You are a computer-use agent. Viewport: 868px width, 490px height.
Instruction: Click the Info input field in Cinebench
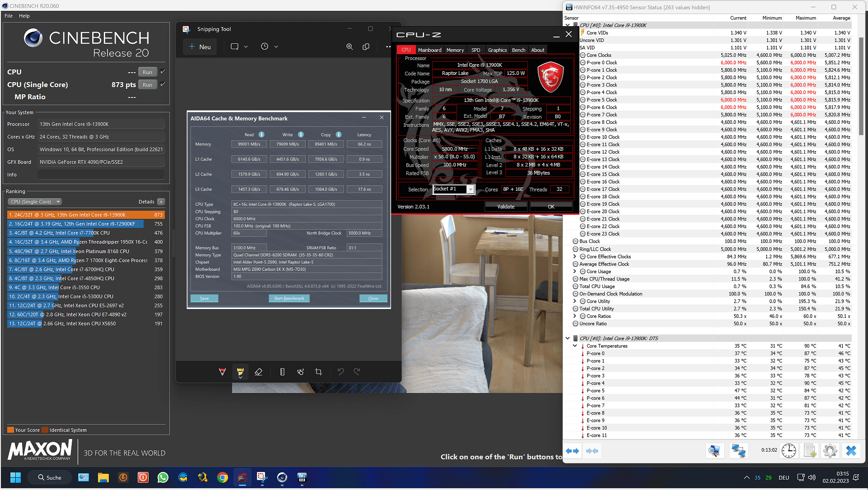point(101,175)
